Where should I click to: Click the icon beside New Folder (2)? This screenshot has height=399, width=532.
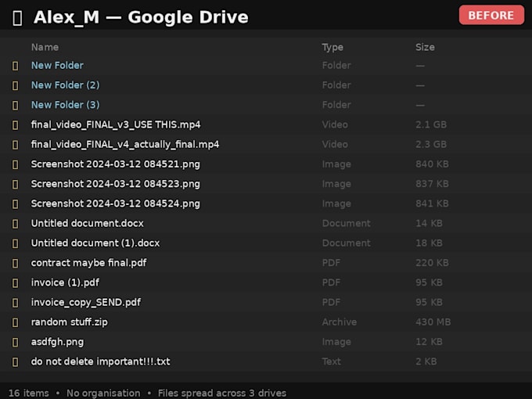16,85
